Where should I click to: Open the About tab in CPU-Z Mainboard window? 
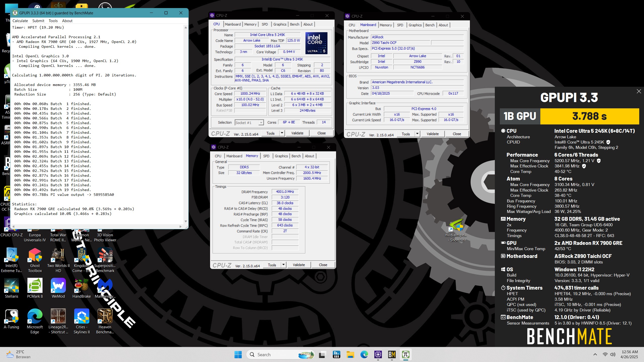(x=443, y=25)
